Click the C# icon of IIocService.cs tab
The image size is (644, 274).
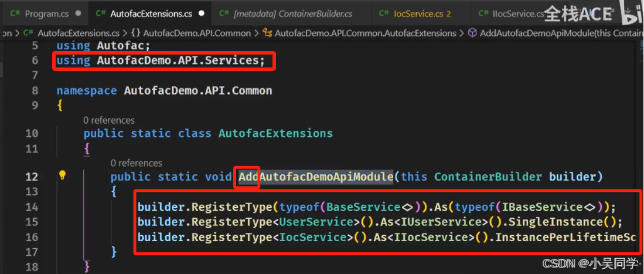[483, 13]
